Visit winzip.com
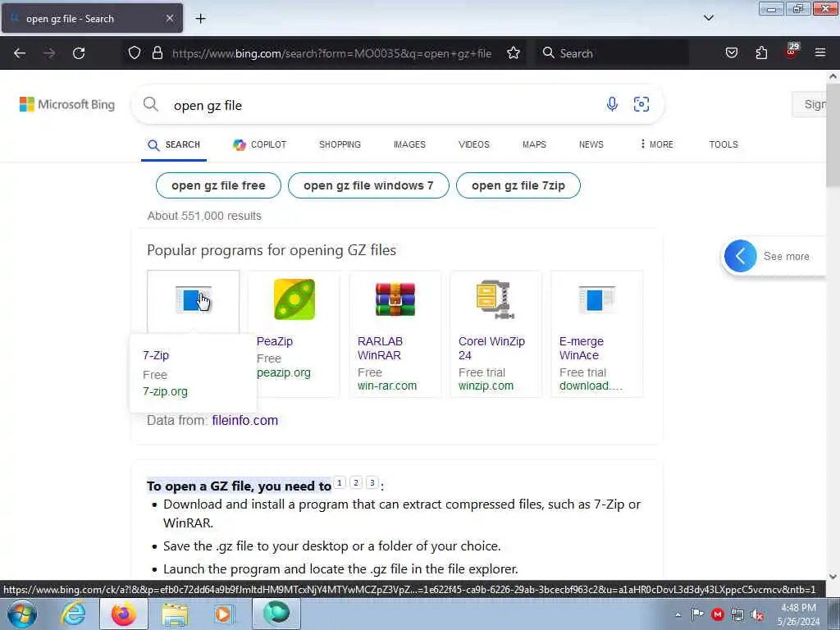Viewport: 840px width, 630px height. (486, 386)
